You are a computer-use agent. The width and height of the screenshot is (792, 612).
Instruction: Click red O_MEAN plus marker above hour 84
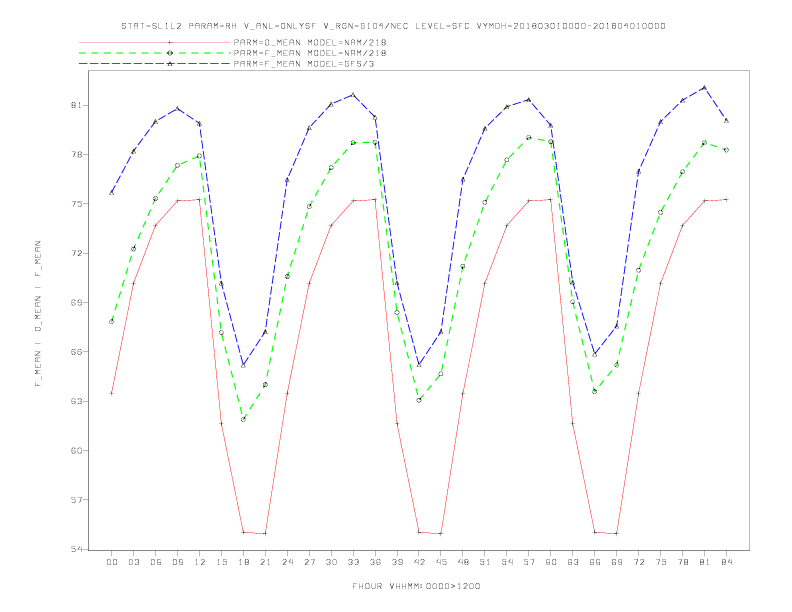tap(726, 199)
